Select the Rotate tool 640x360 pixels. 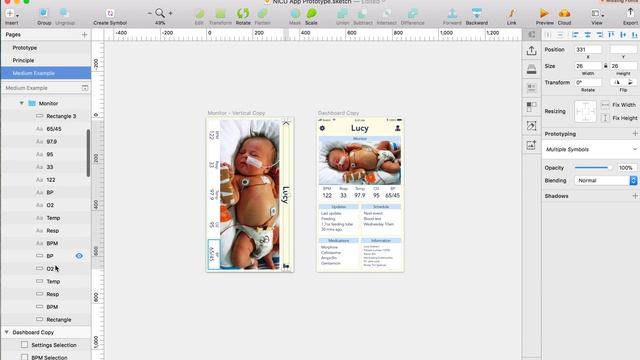[243, 13]
